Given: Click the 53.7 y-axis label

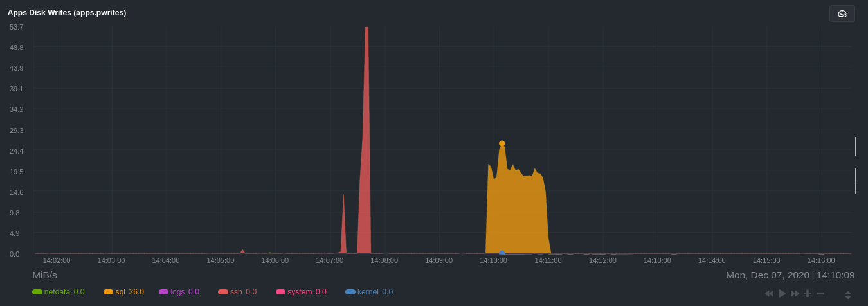Looking at the screenshot, I should coord(16,27).
